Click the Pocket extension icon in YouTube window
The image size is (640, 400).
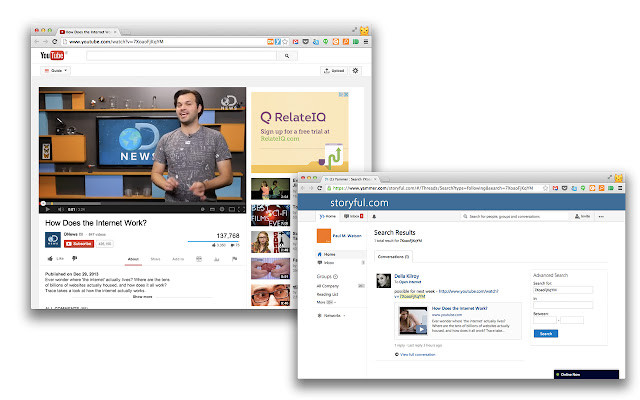tap(305, 42)
